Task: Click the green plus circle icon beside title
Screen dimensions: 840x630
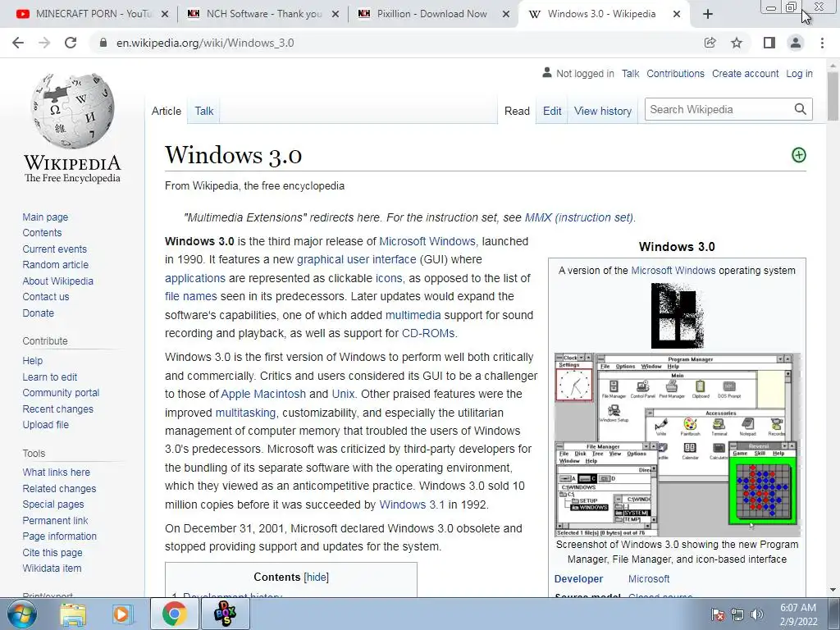Action: (799, 155)
